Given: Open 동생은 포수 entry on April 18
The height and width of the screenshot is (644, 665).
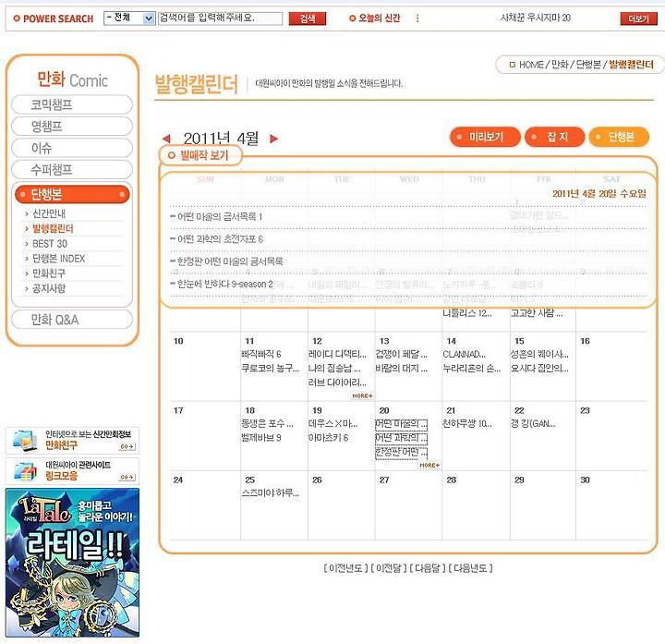Looking at the screenshot, I should (x=267, y=423).
